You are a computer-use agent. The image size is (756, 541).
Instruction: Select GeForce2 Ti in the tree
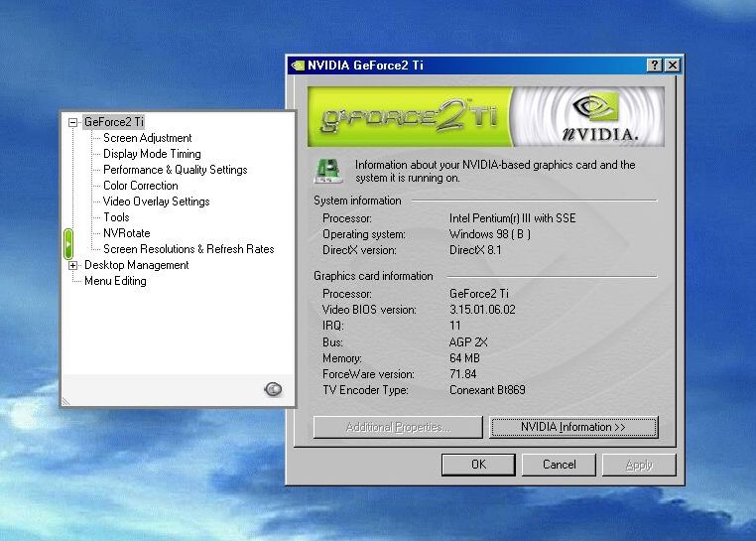click(x=114, y=122)
